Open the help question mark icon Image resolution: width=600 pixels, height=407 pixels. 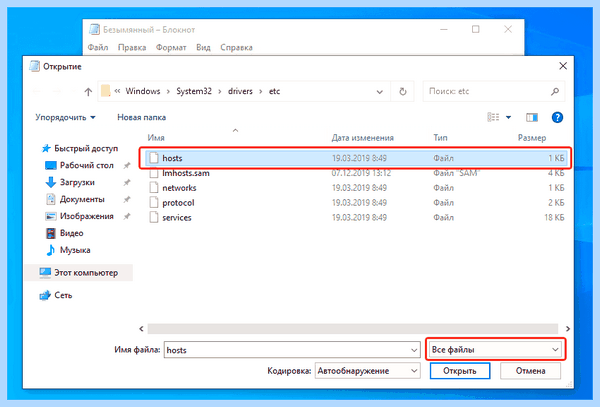557,117
